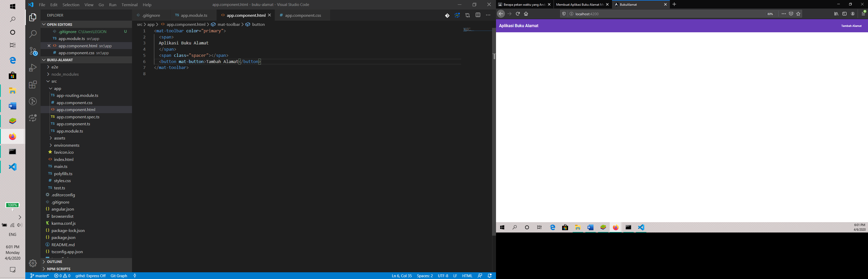Collapse the BUKU-ALAMAT folder section

click(86, 60)
